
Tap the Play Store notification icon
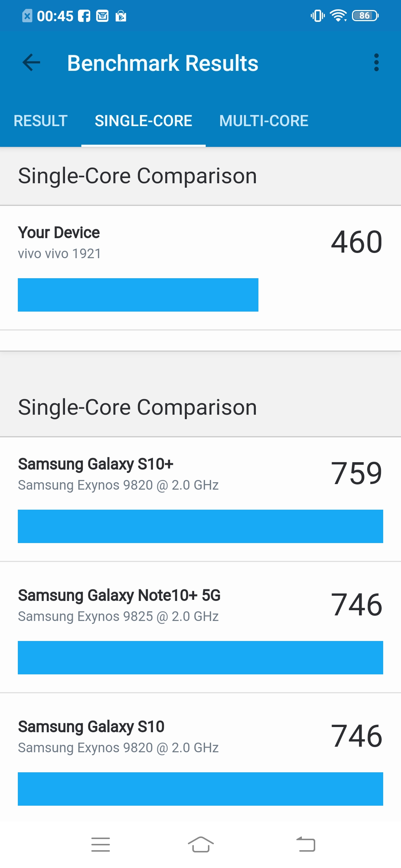pyautogui.click(x=121, y=16)
